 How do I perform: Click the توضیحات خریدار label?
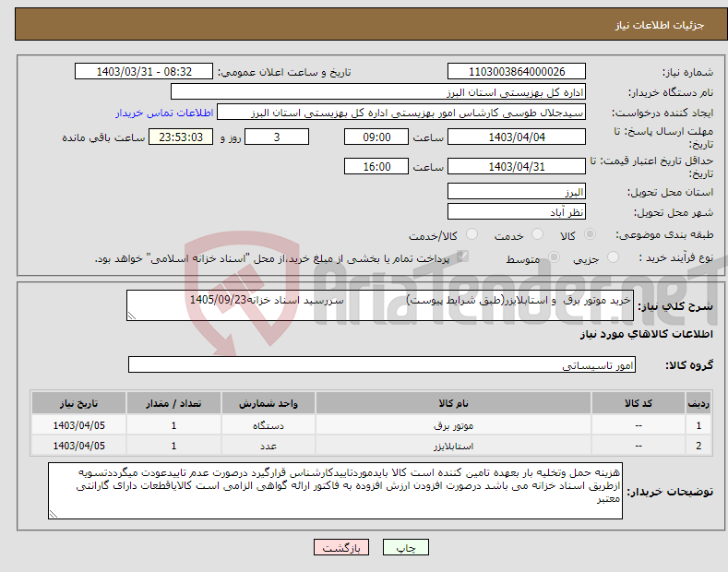point(670,492)
